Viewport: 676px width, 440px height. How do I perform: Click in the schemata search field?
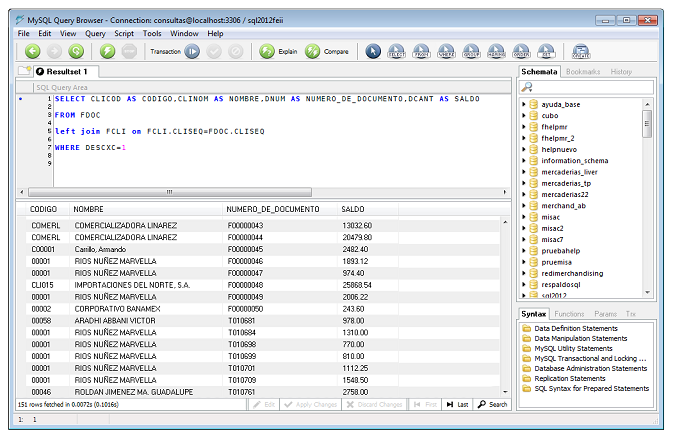tap(586, 87)
